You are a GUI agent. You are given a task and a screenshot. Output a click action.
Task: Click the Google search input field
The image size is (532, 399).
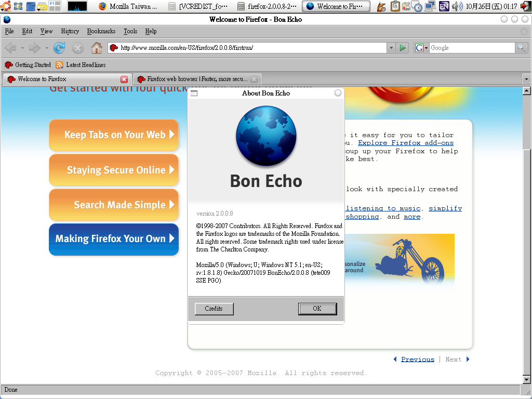pyautogui.click(x=472, y=48)
